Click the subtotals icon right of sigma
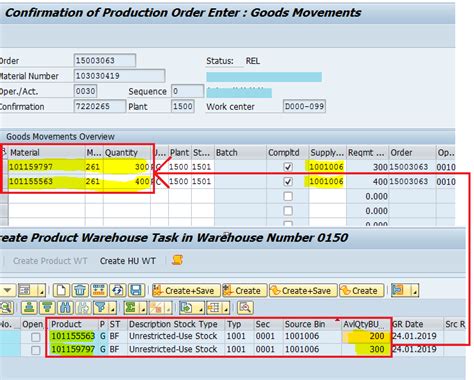This screenshot has width=474, height=380. (157, 307)
